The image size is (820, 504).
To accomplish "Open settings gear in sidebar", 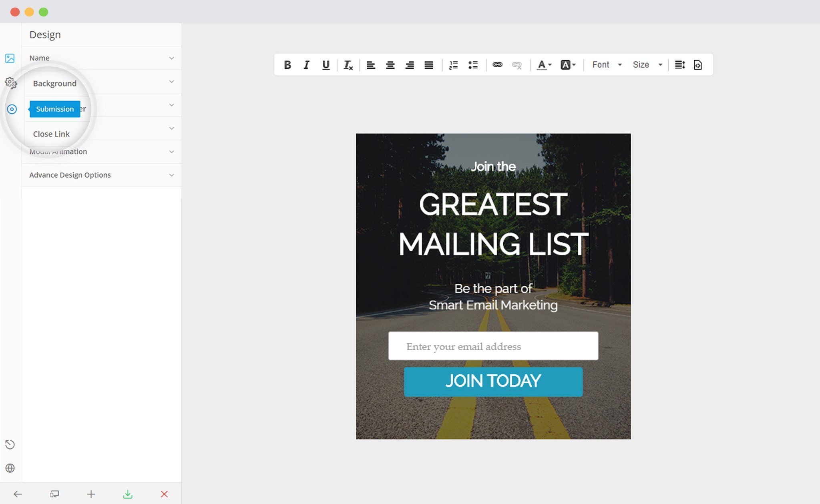I will pyautogui.click(x=10, y=83).
